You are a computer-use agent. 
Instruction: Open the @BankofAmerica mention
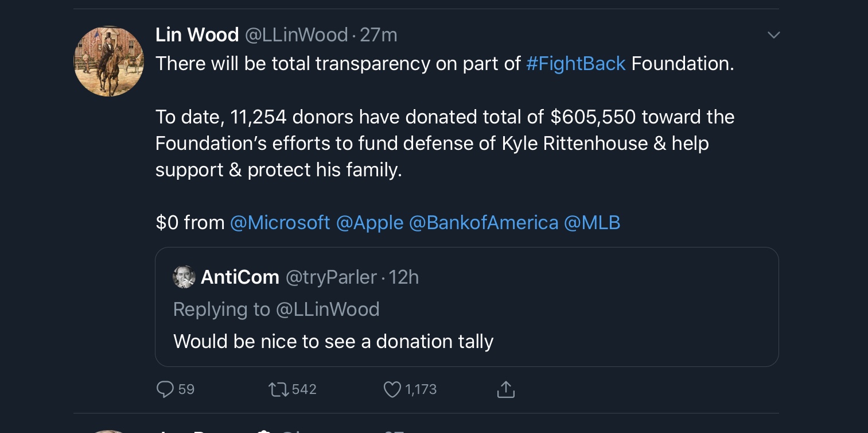(x=484, y=223)
